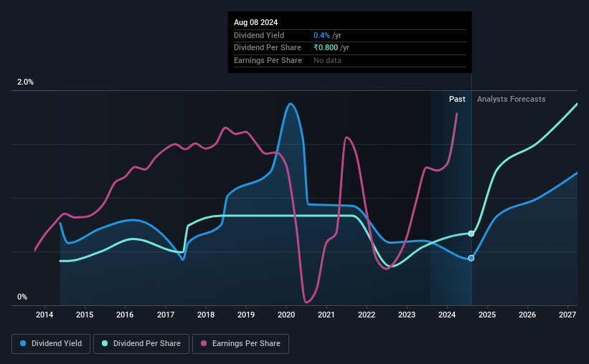Screen dimensions: 589x364
Task: Click the 2024 year label on the axis
Action: [x=447, y=315]
